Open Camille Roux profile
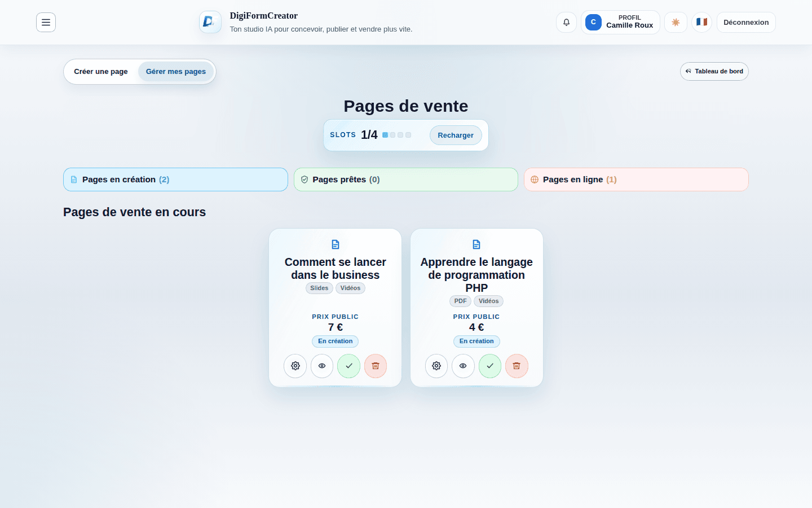Screen dimensions: 812x508 [620, 23]
